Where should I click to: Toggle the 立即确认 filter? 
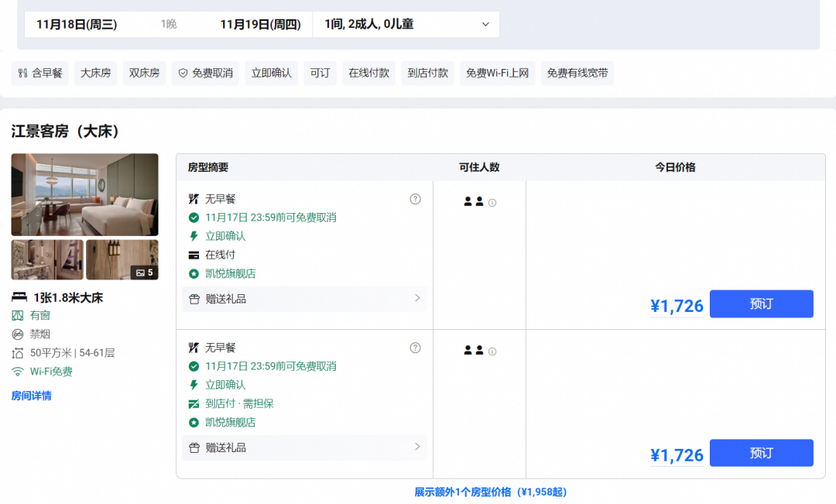point(272,73)
